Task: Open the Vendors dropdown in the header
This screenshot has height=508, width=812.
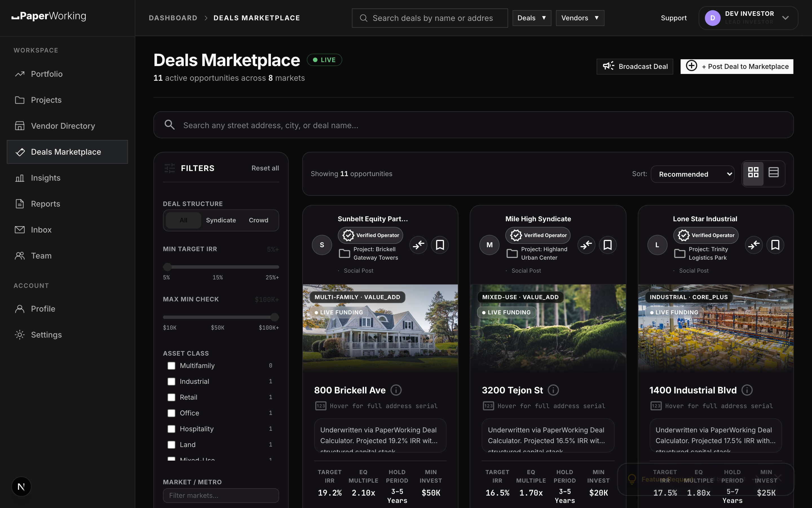Action: (580, 18)
